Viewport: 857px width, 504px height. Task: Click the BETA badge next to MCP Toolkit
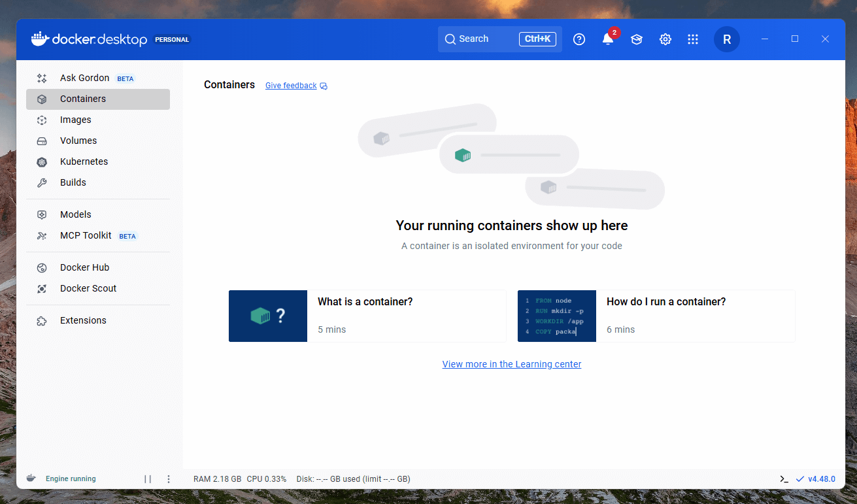coord(127,236)
